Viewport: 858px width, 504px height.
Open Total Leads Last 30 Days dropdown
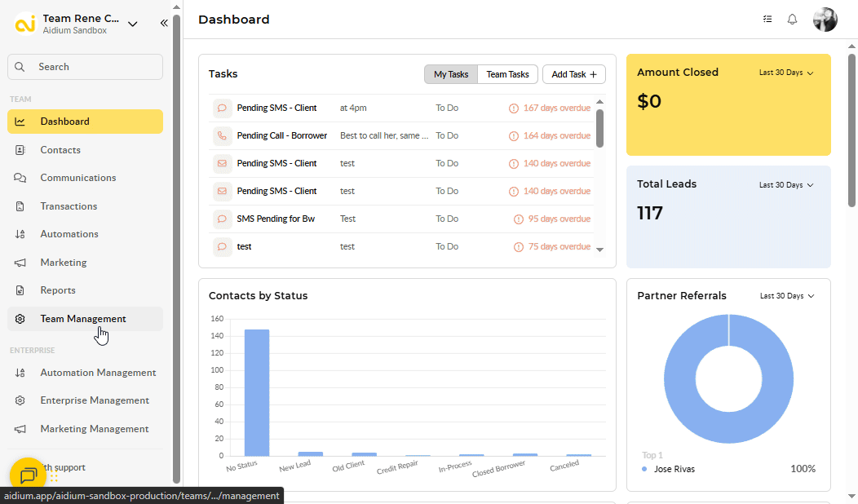(x=786, y=185)
